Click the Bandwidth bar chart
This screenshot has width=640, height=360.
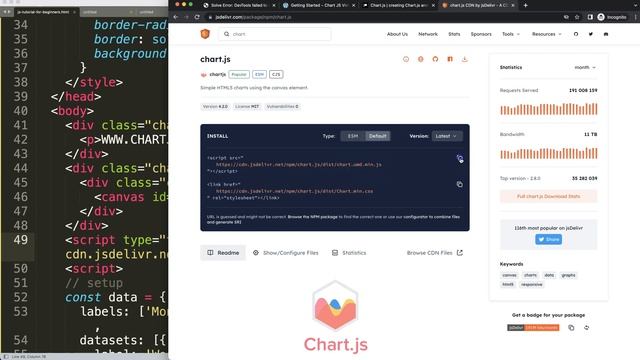(549, 153)
